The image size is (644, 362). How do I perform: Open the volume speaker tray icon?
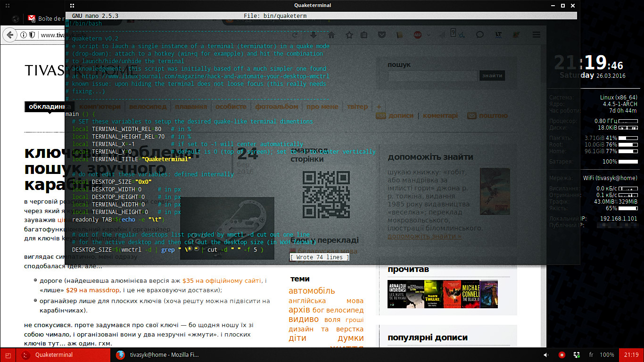(546, 355)
